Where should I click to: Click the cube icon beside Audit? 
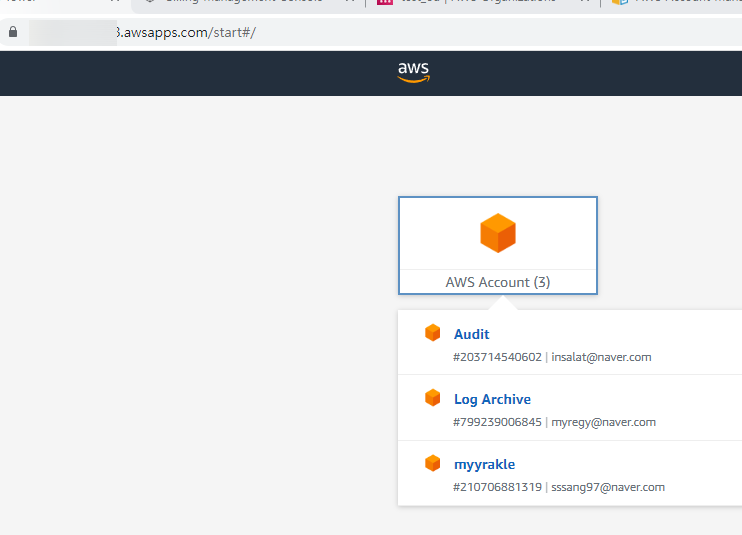point(433,333)
